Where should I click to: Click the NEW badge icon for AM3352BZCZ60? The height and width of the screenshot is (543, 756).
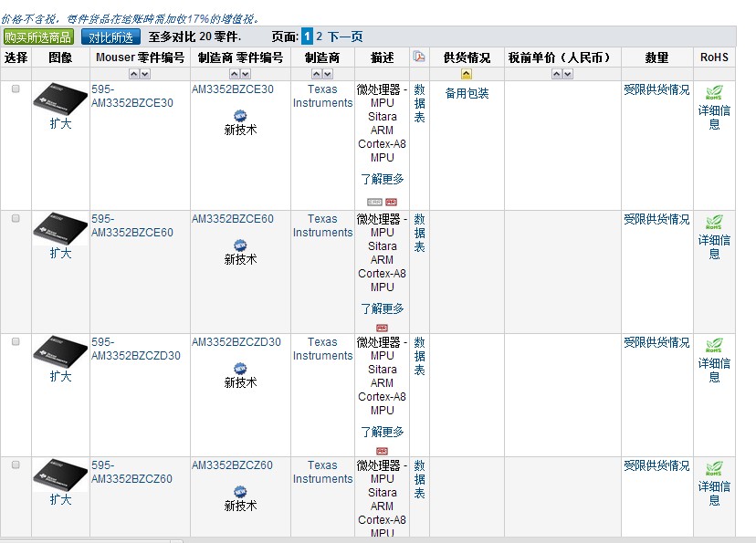coord(240,492)
